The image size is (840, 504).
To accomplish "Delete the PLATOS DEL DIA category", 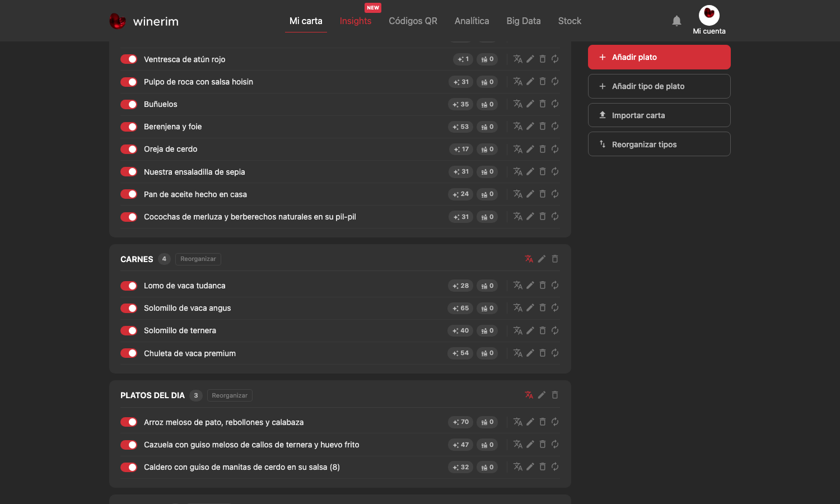I will (x=555, y=395).
